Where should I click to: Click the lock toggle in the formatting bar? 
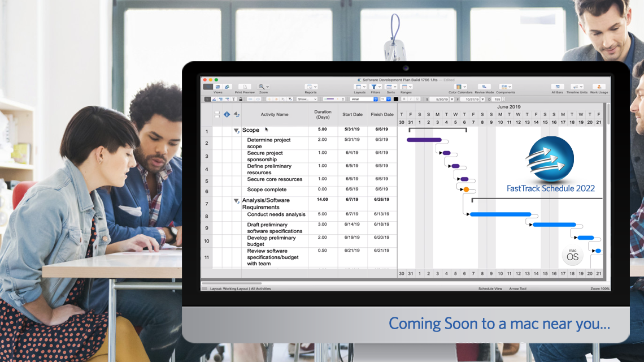(241, 100)
